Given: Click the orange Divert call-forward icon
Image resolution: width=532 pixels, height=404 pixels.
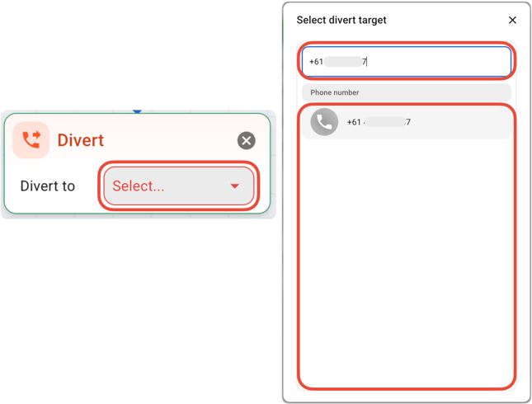Looking at the screenshot, I should coord(31,140).
